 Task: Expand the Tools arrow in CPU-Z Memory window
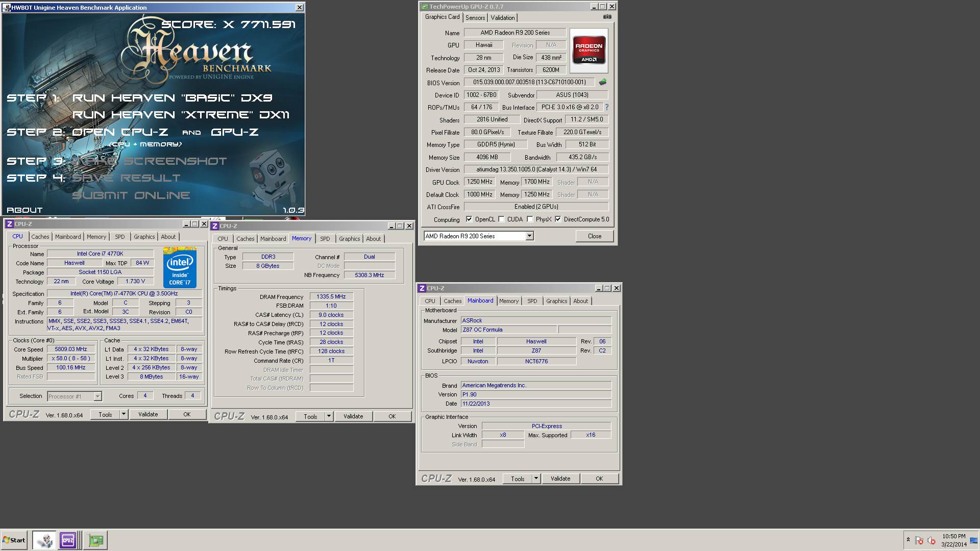click(x=329, y=416)
